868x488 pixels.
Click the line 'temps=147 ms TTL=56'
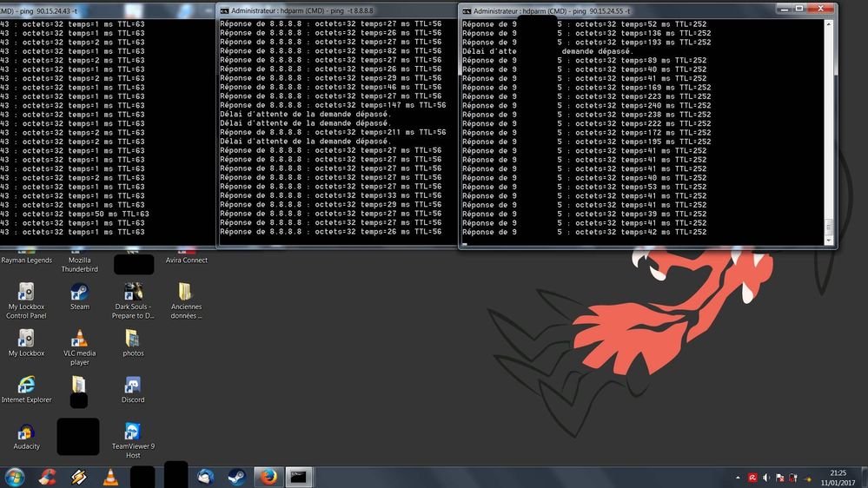[333, 105]
